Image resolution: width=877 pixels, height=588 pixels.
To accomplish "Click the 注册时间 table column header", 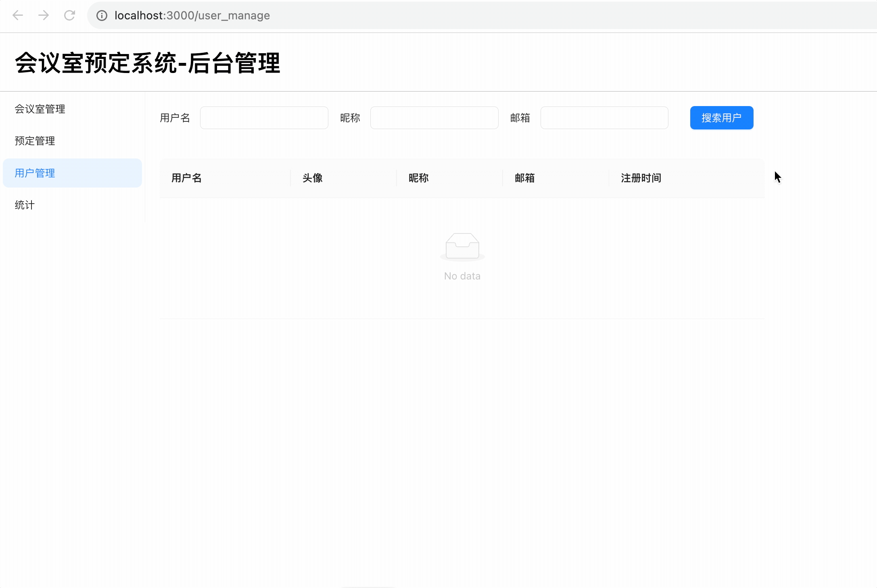I will click(x=641, y=178).
